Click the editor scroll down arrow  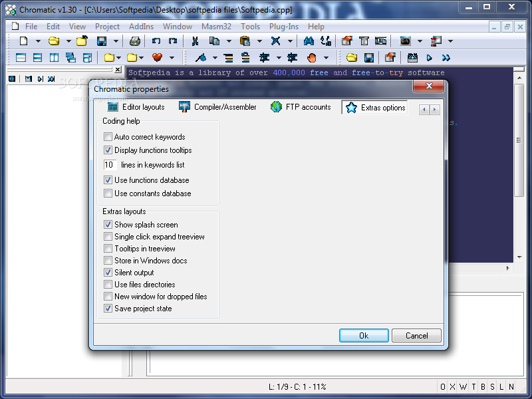tap(519, 257)
